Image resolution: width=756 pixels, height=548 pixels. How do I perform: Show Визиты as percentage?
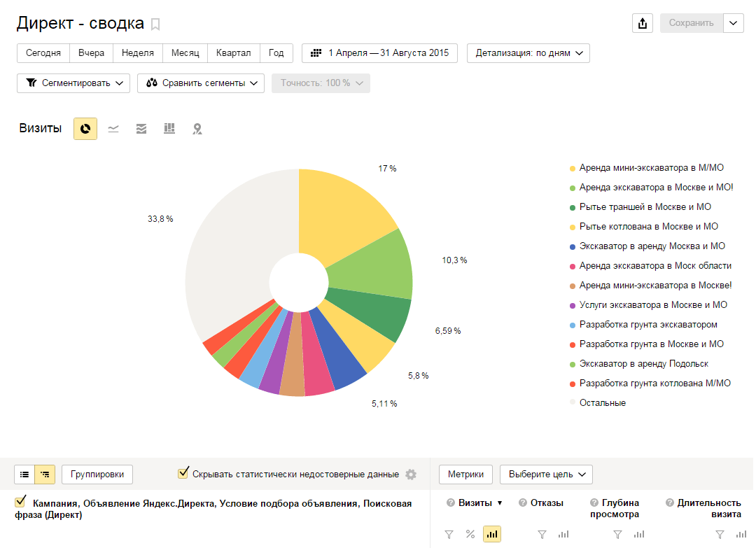point(470,534)
